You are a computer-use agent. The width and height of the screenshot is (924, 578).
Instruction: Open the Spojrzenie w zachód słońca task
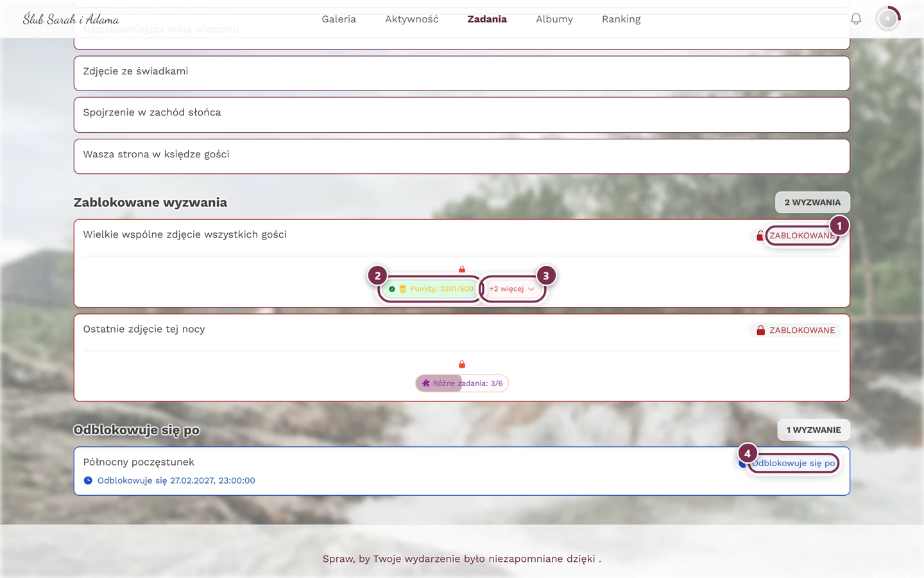point(462,115)
